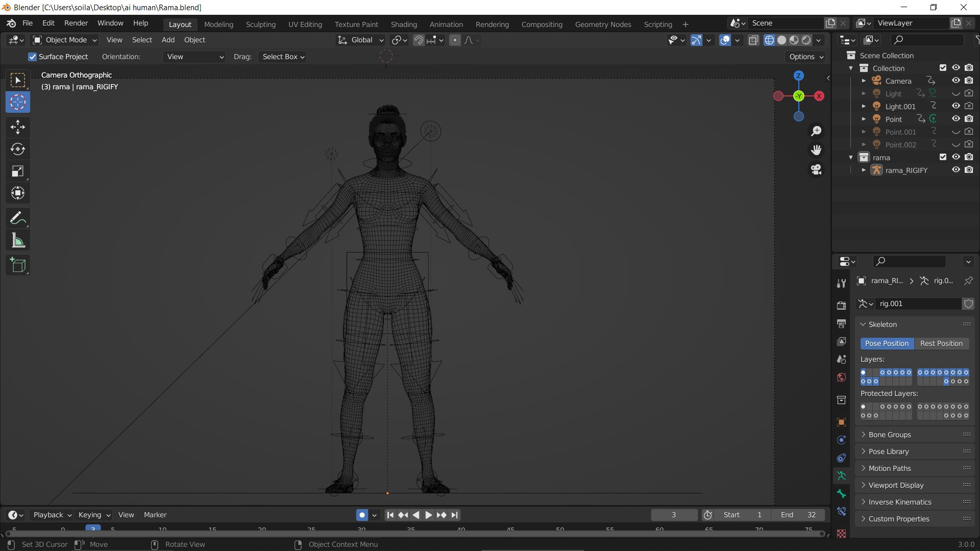This screenshot has height=551, width=980.
Task: Expand rama_RIGIFY in outliner
Action: pyautogui.click(x=864, y=170)
